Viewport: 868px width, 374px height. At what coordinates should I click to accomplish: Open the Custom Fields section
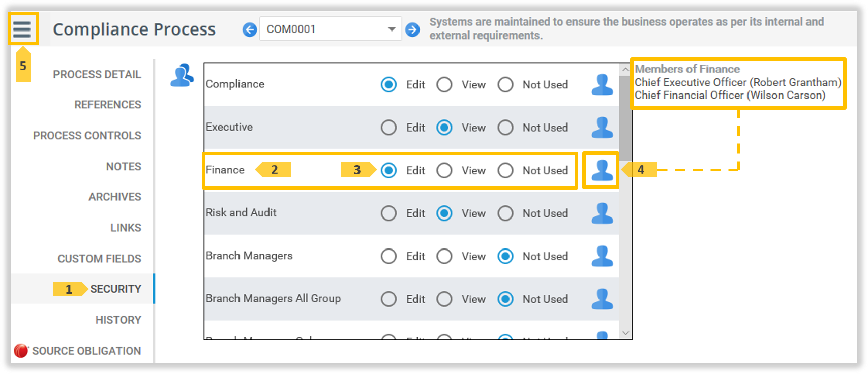[x=99, y=259]
